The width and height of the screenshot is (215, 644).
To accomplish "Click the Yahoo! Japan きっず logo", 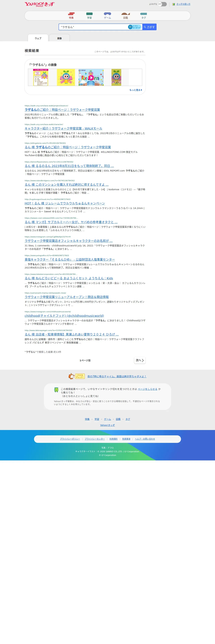I will click(40, 4).
